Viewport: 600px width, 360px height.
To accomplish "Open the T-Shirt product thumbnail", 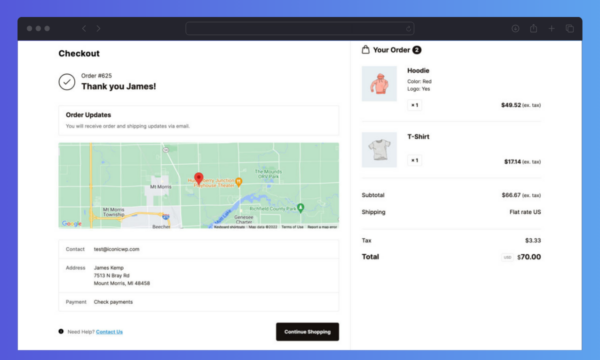I will tap(379, 150).
